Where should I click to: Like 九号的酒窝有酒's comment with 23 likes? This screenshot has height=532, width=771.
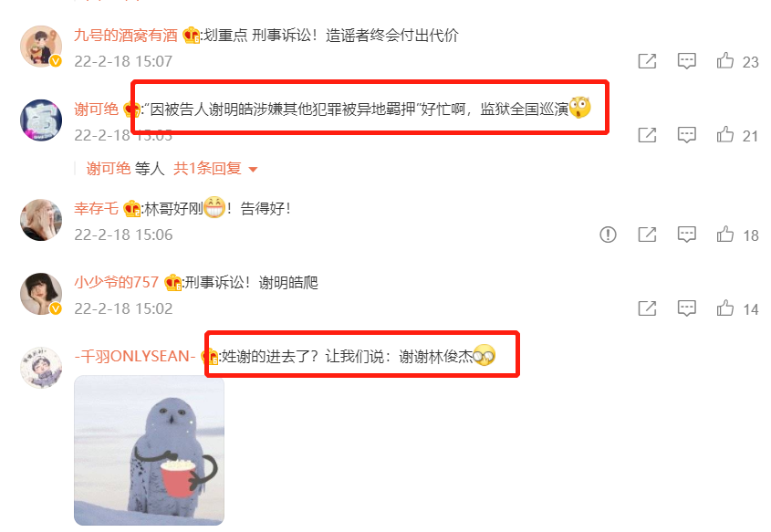pyautogui.click(x=724, y=60)
